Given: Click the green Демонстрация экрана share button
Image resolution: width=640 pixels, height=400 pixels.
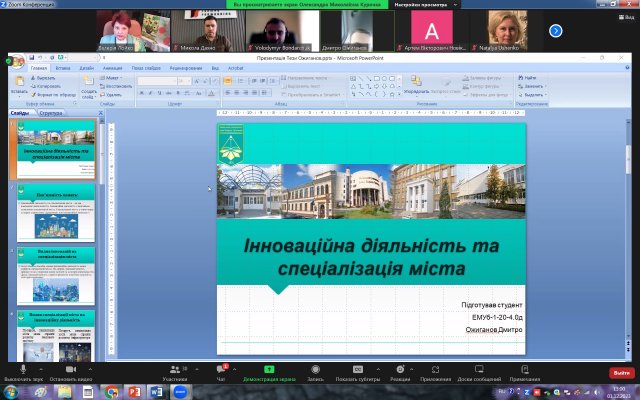Looking at the screenshot, I should pos(269,370).
